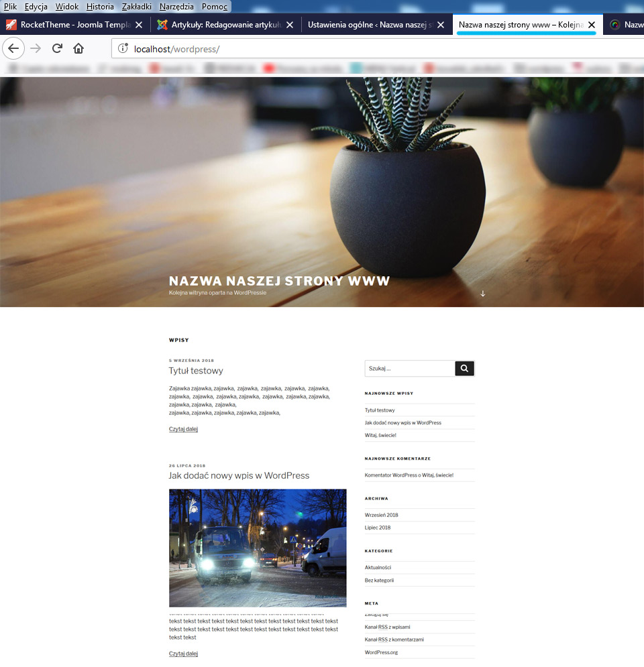
Task: Close the RocketTheme Joomla tab
Action: [139, 25]
